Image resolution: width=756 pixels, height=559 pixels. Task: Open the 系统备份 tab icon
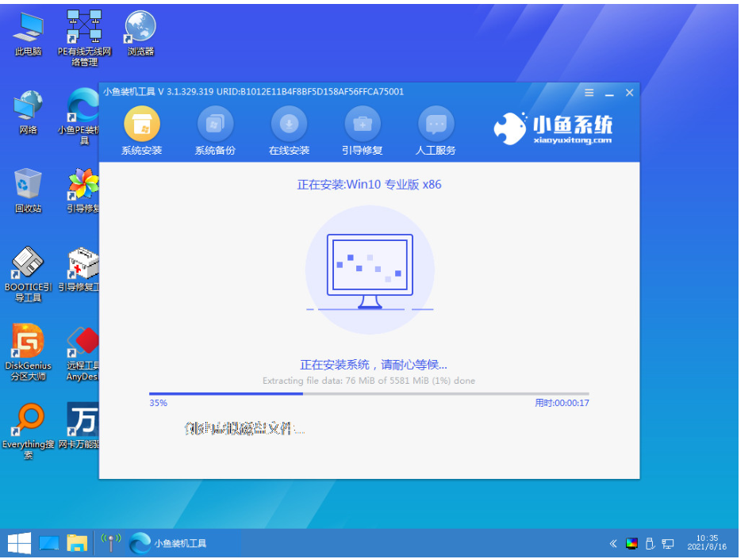coord(215,124)
